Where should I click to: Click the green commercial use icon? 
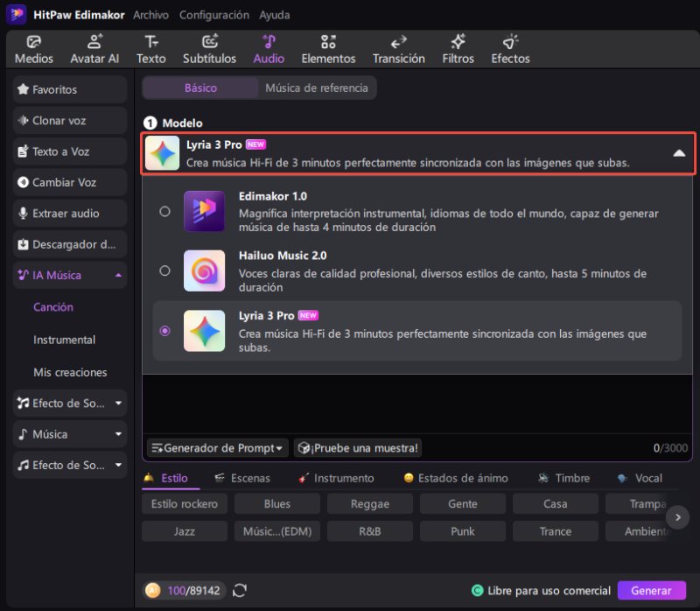[477, 591]
